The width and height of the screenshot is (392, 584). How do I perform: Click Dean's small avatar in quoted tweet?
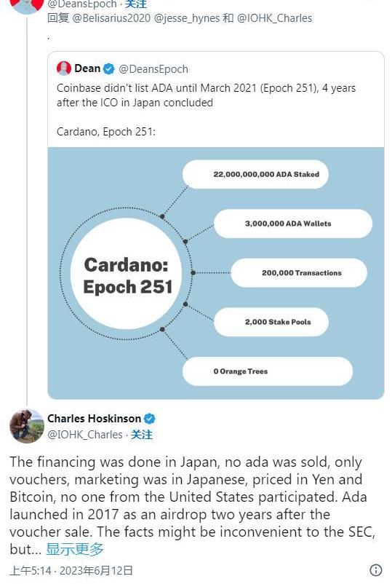64,68
